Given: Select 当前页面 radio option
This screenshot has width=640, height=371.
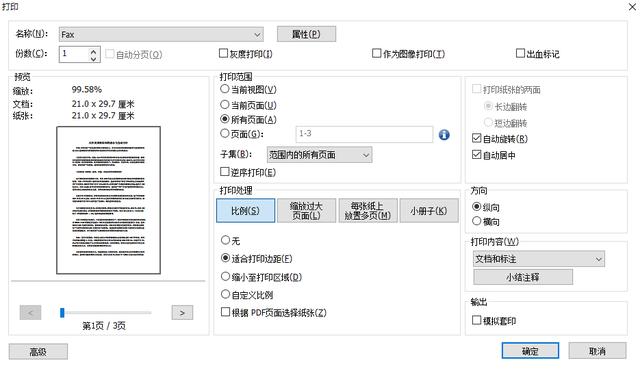Looking at the screenshot, I should pyautogui.click(x=224, y=104).
